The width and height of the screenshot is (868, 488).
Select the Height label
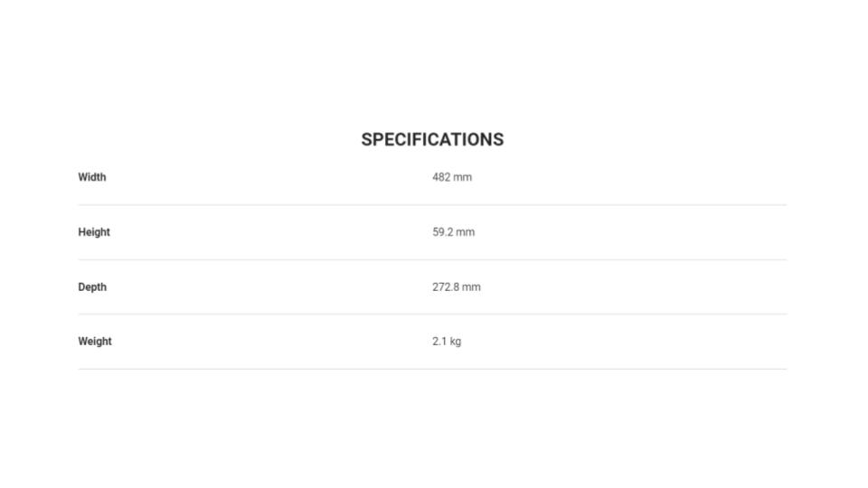94,232
